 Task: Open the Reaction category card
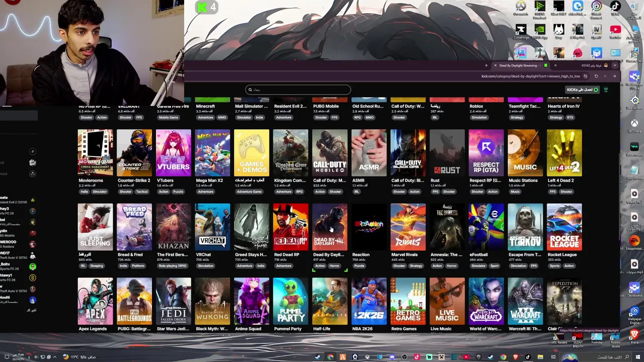pos(369,227)
